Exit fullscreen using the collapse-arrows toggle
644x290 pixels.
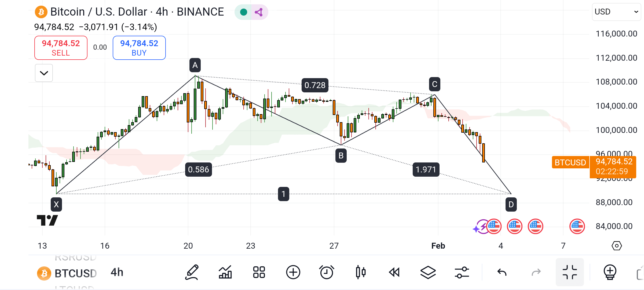pyautogui.click(x=570, y=272)
